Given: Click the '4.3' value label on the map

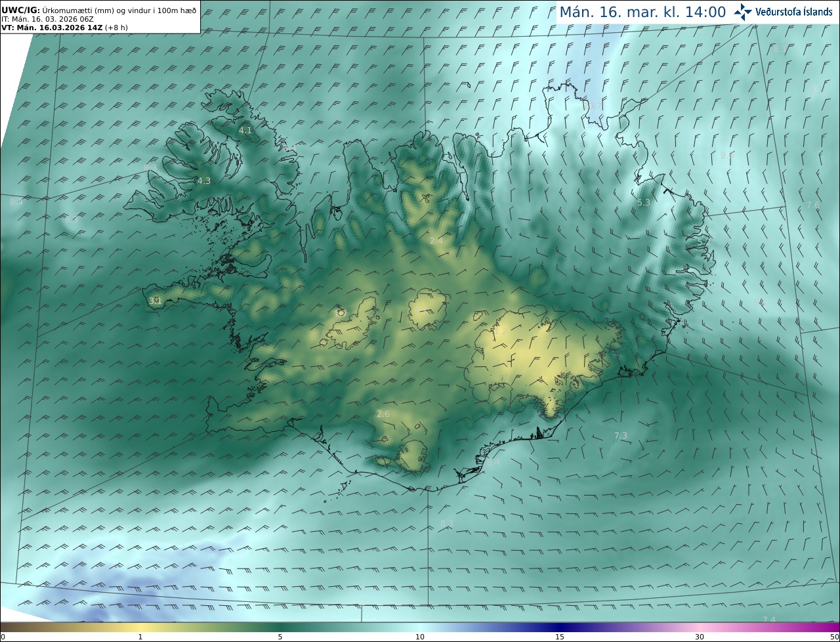Looking at the screenshot, I should tap(204, 181).
